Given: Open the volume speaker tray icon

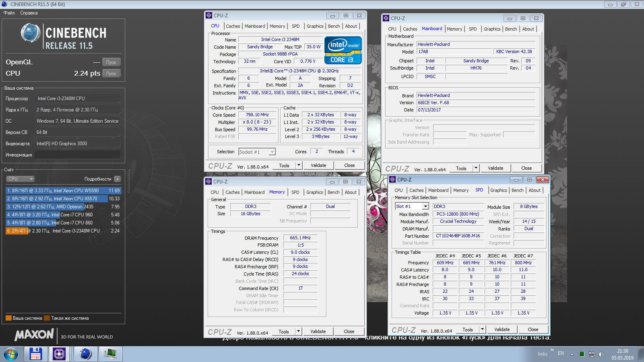Looking at the screenshot, I should click(601, 354).
